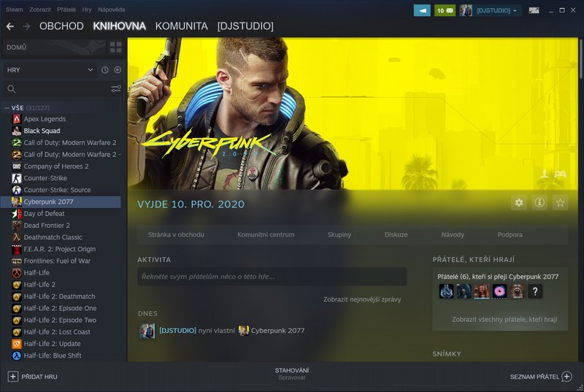Add Cyberpunk 2077 to favorites star

pyautogui.click(x=560, y=202)
